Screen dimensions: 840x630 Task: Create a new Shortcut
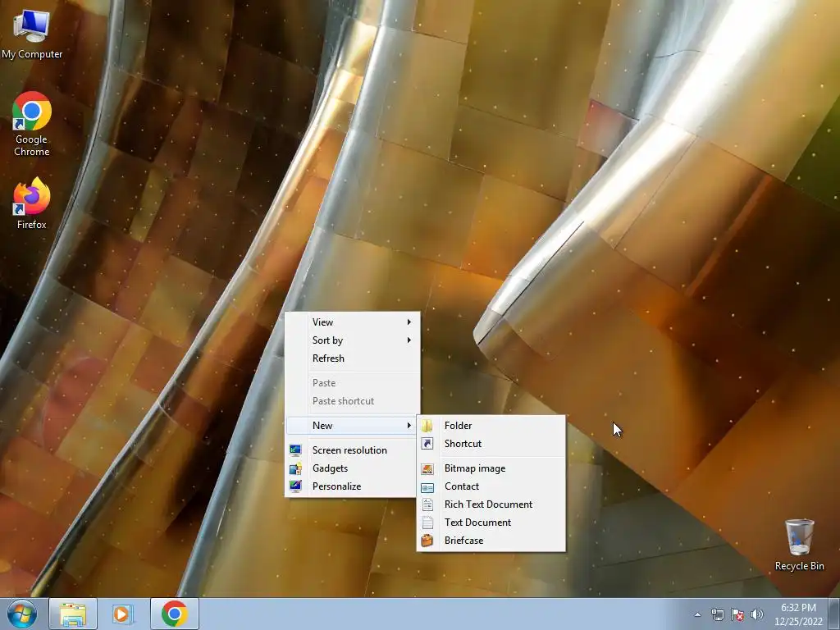point(491,444)
